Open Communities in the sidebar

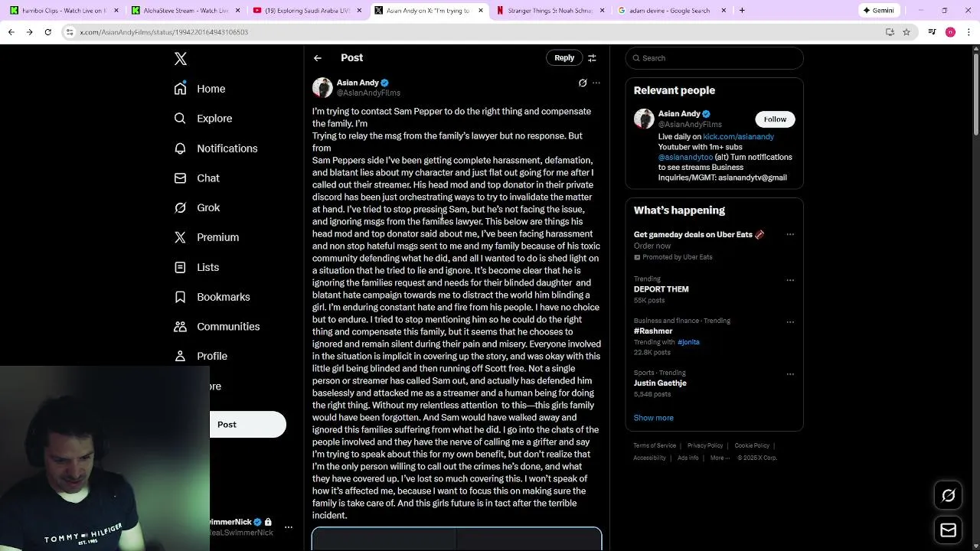[217, 327]
